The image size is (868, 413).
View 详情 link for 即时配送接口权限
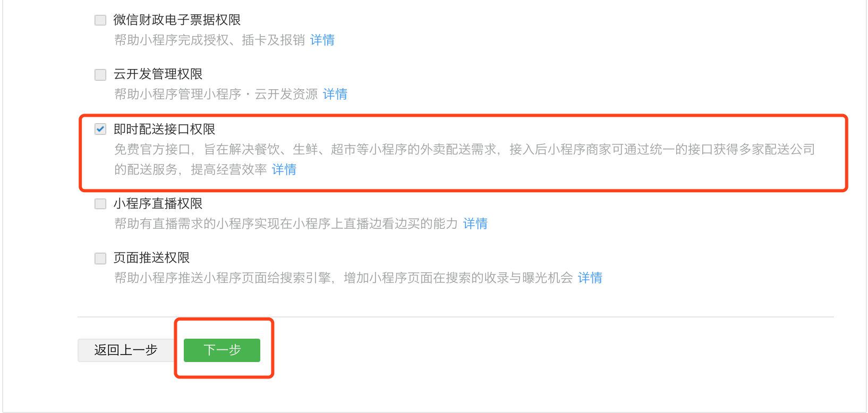[x=284, y=169]
